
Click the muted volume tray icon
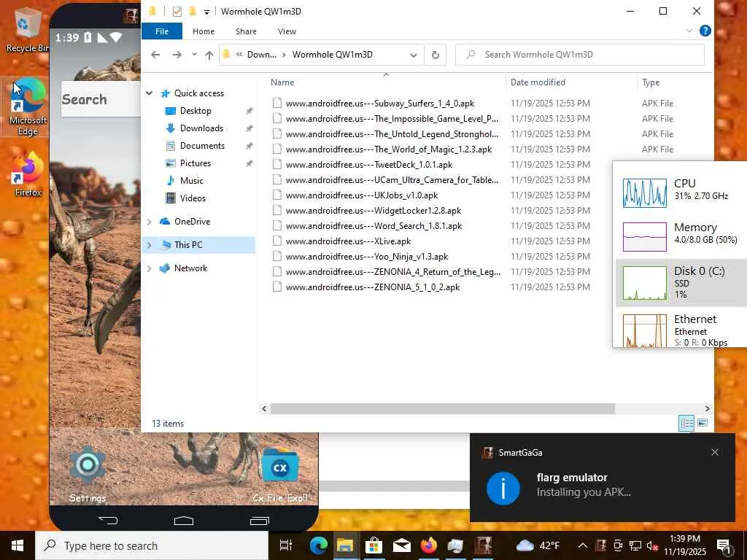tap(652, 545)
